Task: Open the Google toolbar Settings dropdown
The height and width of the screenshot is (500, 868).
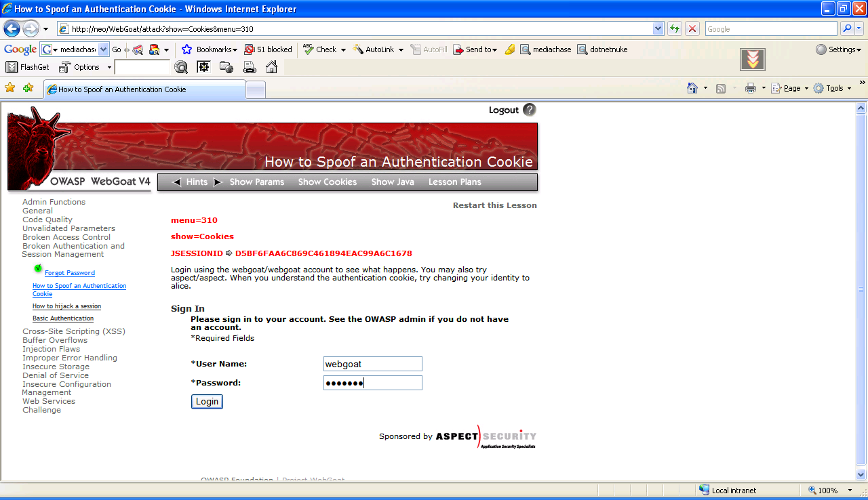Action: coord(838,49)
